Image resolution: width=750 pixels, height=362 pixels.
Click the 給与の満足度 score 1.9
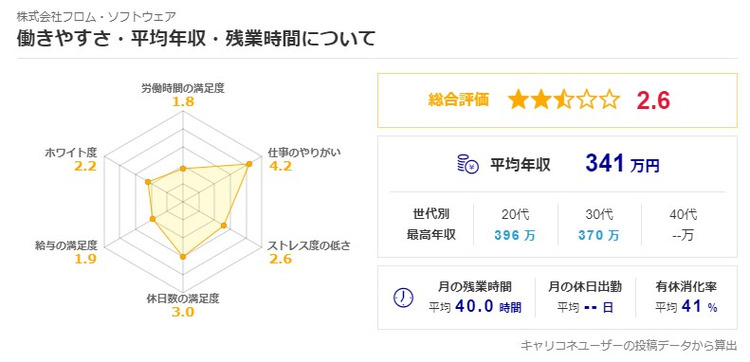86,259
